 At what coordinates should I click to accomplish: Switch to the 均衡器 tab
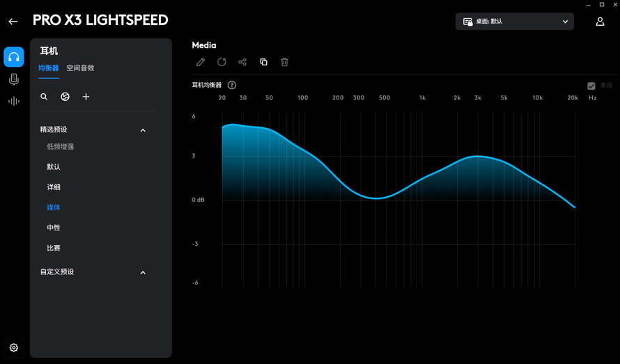49,68
